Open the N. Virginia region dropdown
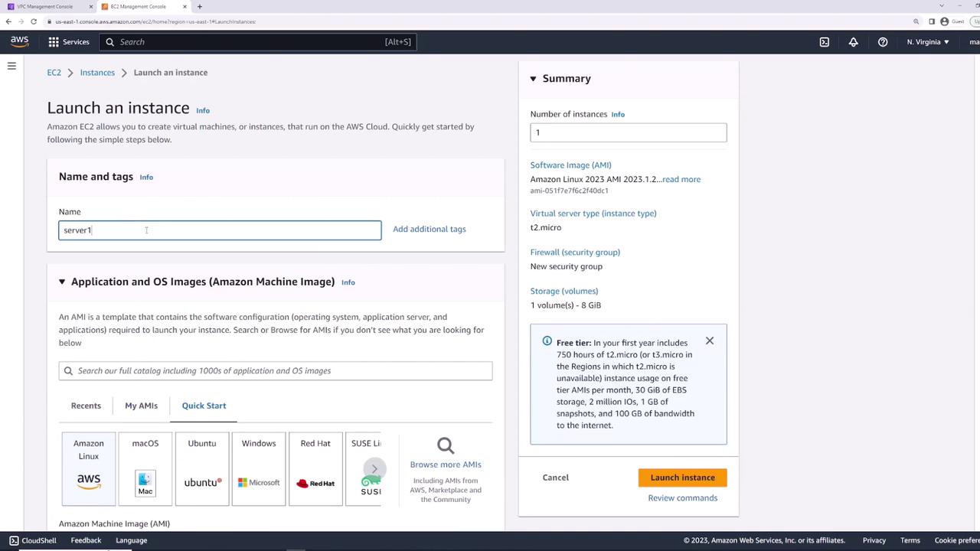Screen dimensions: 980x551 [928, 42]
